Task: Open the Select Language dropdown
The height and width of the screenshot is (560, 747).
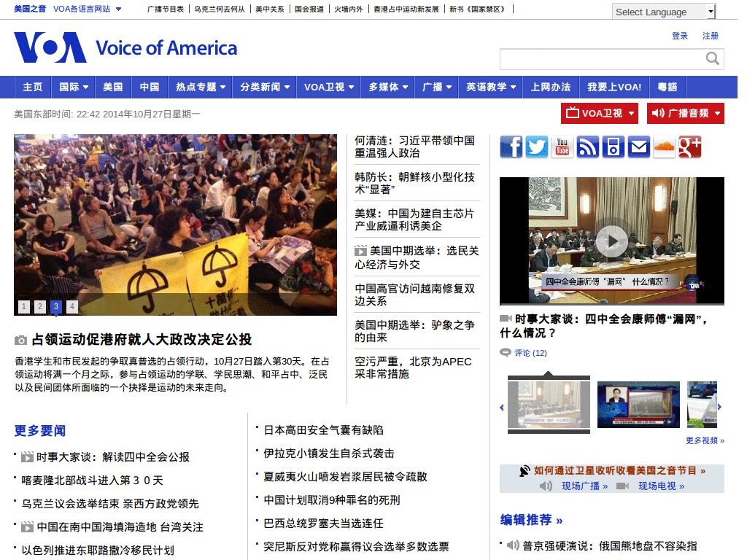Action: coord(664,12)
